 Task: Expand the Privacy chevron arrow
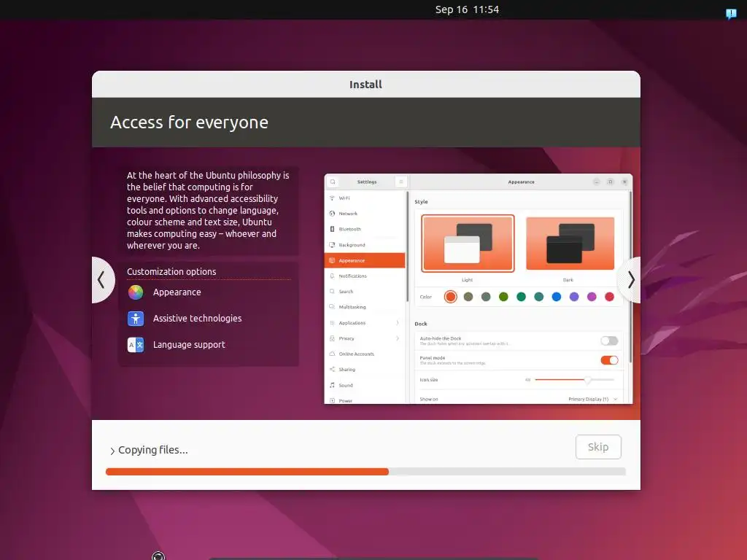pyautogui.click(x=398, y=338)
